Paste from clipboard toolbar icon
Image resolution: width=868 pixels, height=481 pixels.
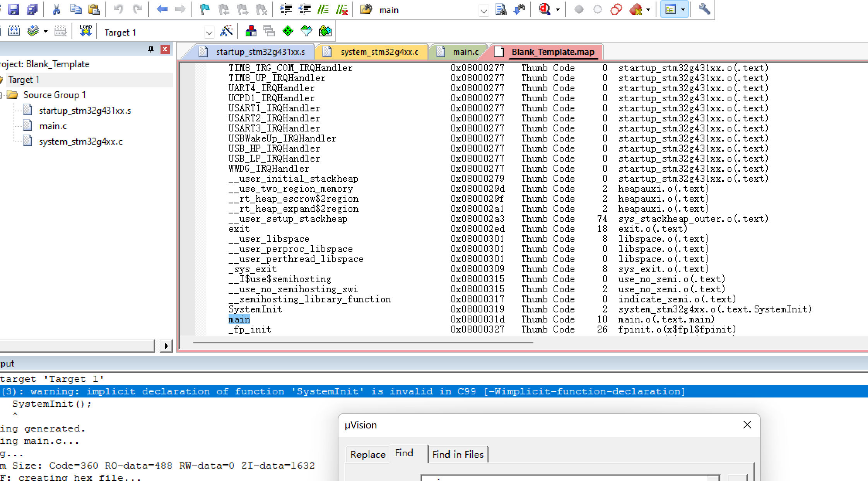click(x=94, y=9)
